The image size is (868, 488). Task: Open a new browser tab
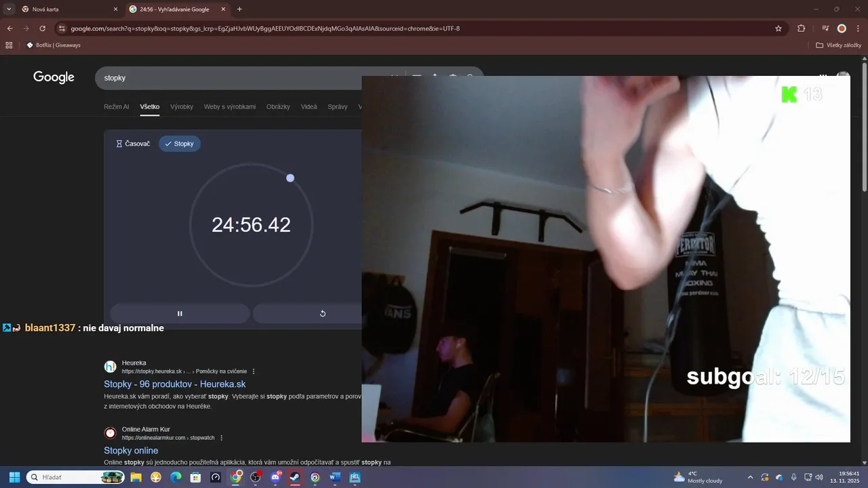[x=239, y=9]
